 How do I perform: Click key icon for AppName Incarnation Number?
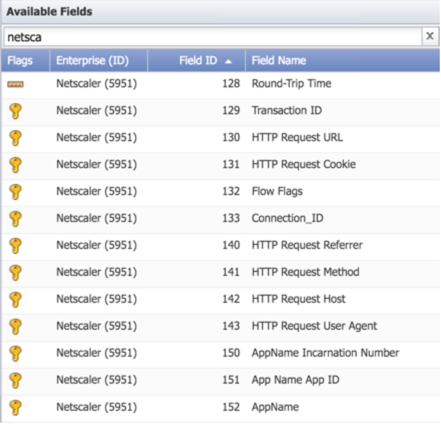pos(15,354)
